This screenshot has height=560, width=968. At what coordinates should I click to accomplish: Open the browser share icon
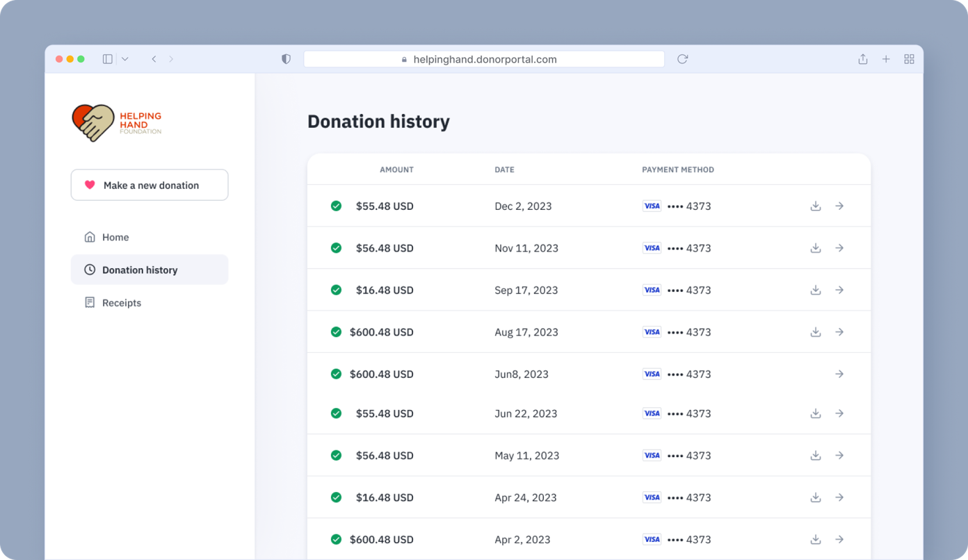(x=862, y=59)
